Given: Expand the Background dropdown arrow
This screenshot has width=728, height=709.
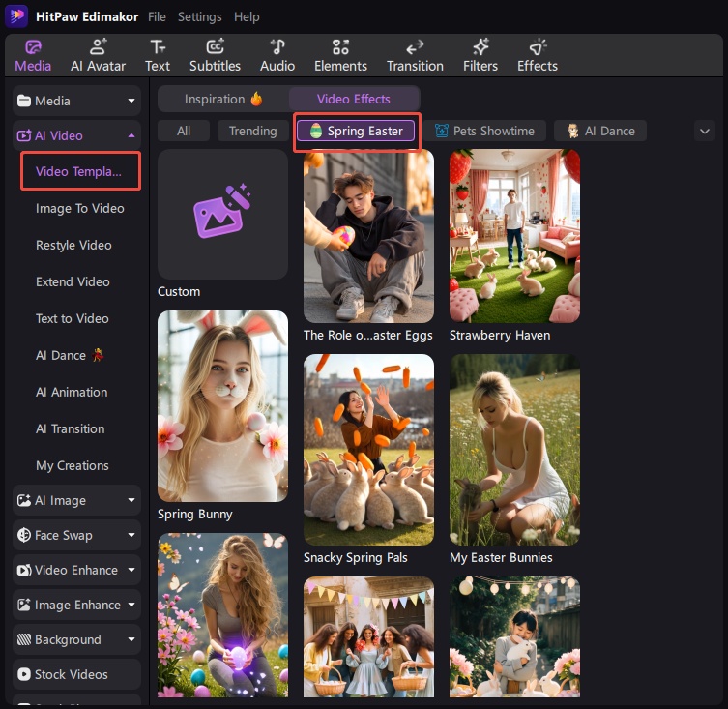Looking at the screenshot, I should [131, 639].
